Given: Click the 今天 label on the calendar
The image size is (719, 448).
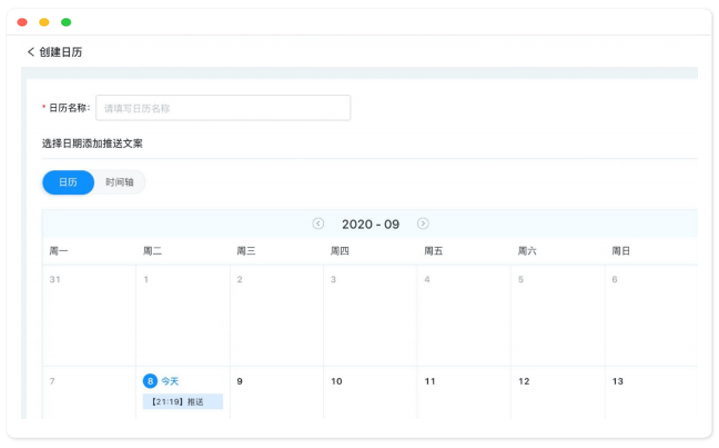Looking at the screenshot, I should 170,381.
